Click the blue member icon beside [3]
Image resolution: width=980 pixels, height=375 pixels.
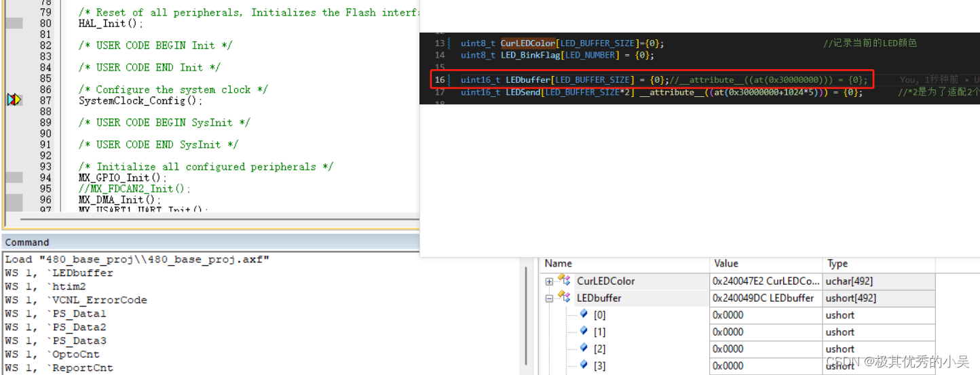pos(584,365)
